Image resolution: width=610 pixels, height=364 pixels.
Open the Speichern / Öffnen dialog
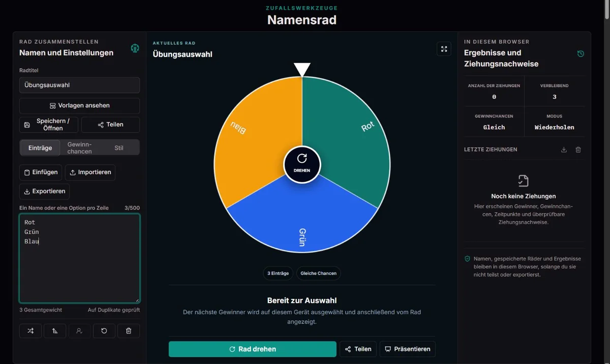click(x=49, y=125)
